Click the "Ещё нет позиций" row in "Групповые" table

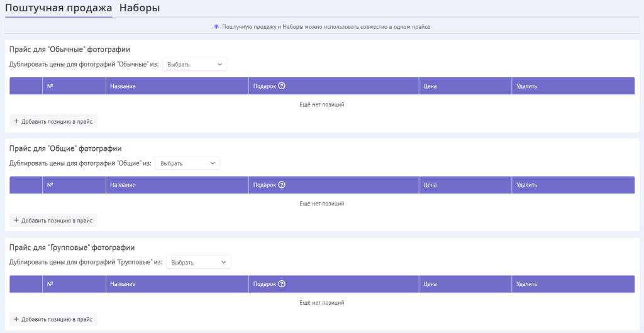[322, 302]
